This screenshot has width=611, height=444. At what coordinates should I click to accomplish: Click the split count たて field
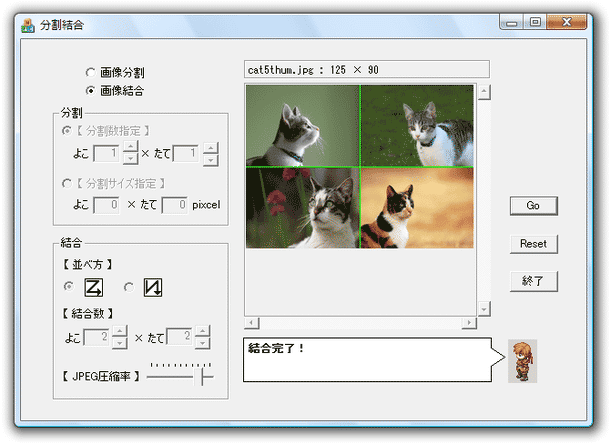click(x=185, y=153)
